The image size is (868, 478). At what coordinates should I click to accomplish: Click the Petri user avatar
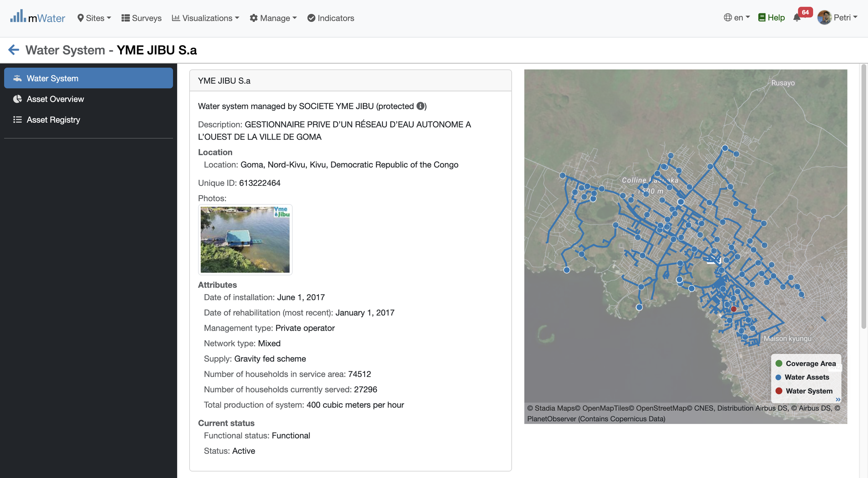824,17
